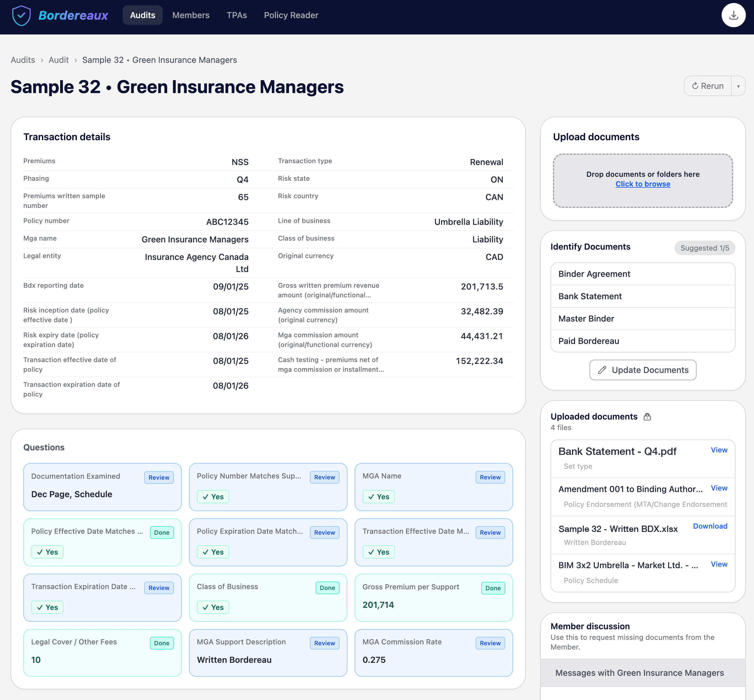
Task: Click the Suggested 1/5 badge
Action: click(x=705, y=248)
